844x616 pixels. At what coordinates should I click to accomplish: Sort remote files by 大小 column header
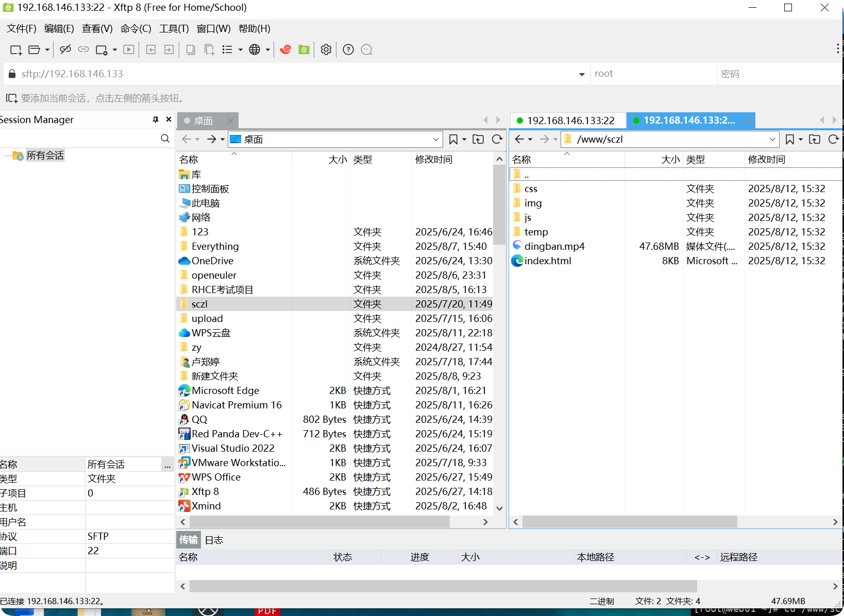653,160
